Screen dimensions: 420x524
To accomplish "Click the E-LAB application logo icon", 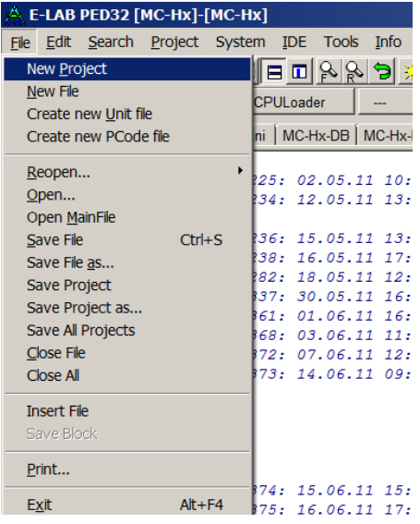I will (x=15, y=16).
